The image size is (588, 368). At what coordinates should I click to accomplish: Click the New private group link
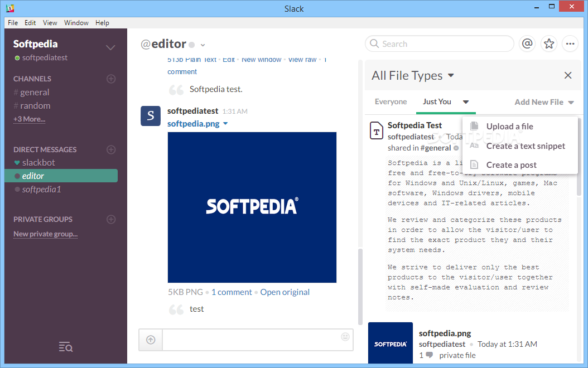pyautogui.click(x=45, y=234)
